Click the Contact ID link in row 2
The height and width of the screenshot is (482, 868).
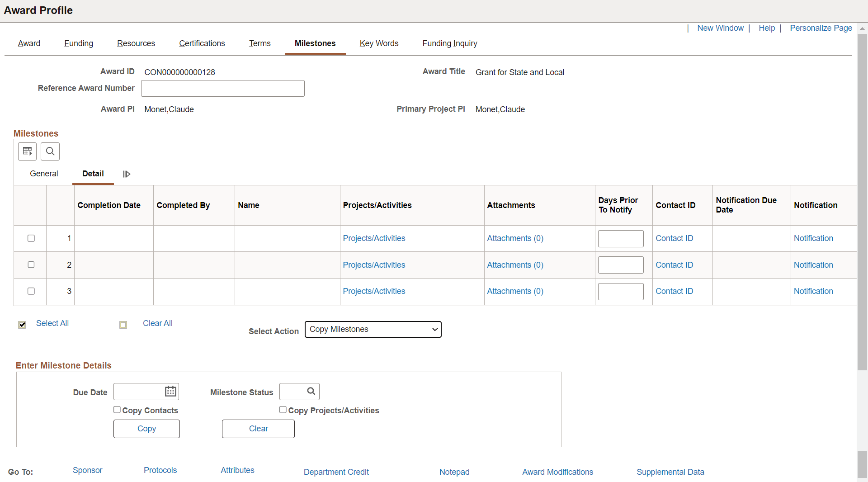(674, 265)
